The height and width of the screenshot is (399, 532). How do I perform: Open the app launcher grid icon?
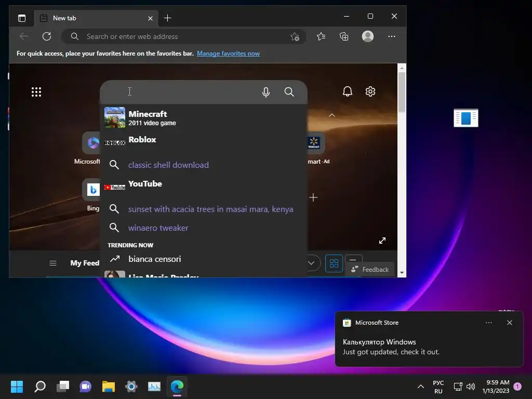coord(36,92)
